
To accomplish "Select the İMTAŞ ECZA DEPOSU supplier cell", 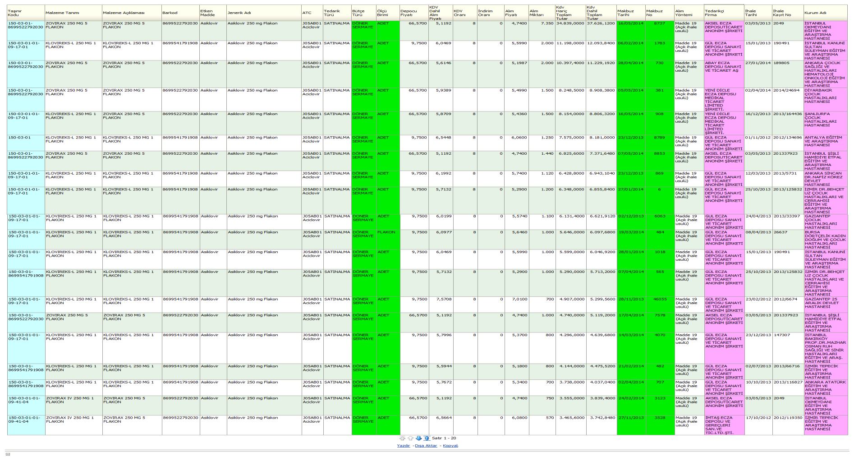I will (x=724, y=425).
